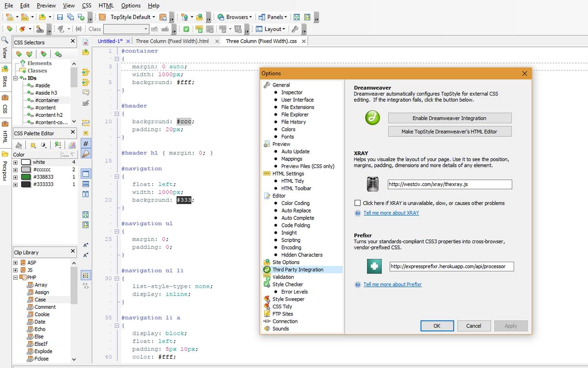Open the Tell me more about XRAY link

391,213
